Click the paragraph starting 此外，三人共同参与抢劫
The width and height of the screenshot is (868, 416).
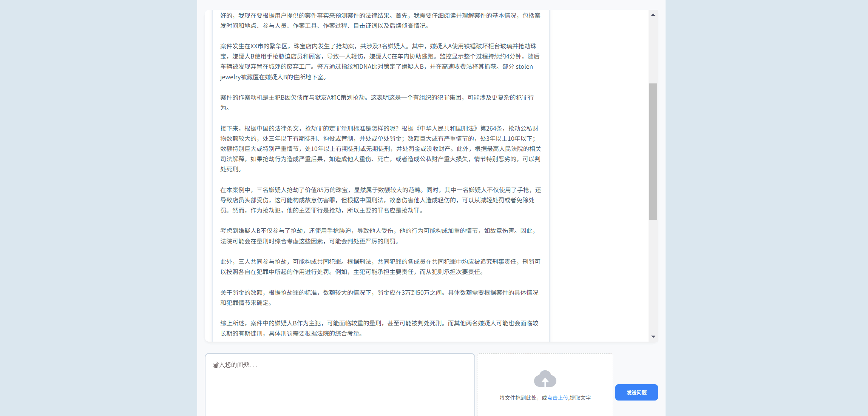380,267
